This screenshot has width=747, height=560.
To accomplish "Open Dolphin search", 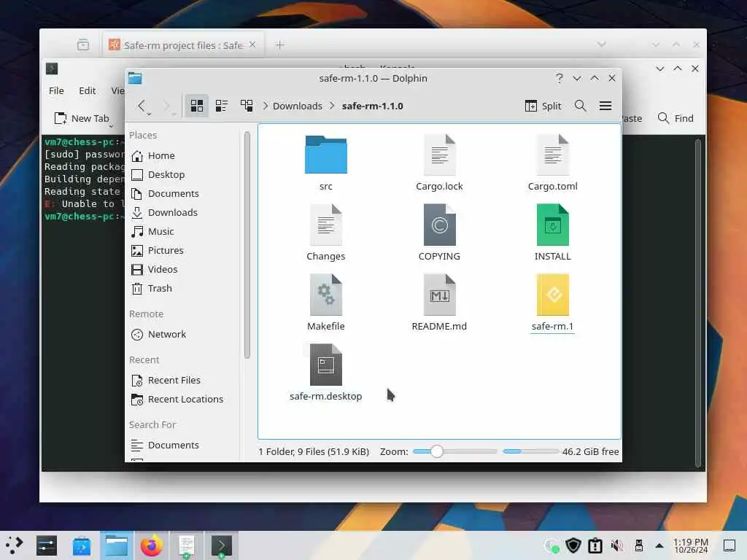I will pos(580,106).
